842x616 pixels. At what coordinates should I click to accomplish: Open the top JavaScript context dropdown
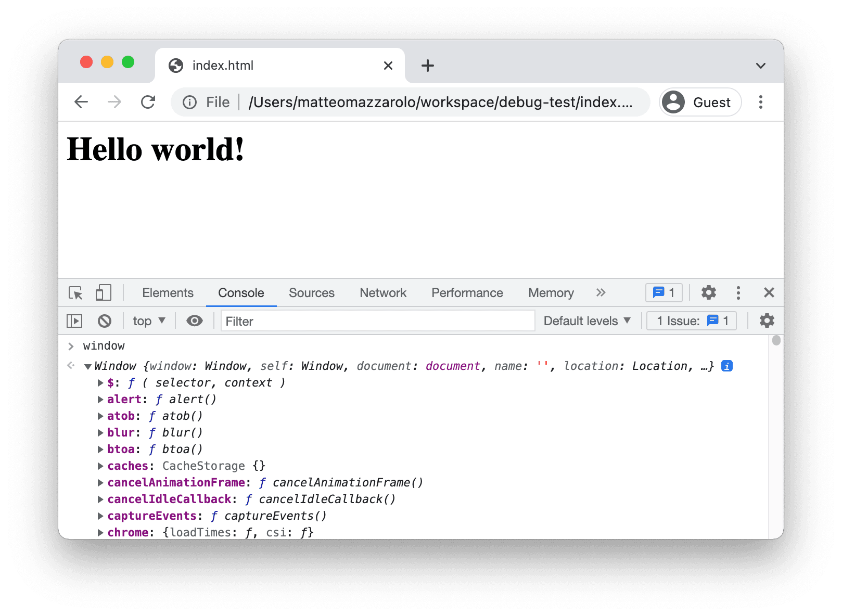(x=149, y=321)
